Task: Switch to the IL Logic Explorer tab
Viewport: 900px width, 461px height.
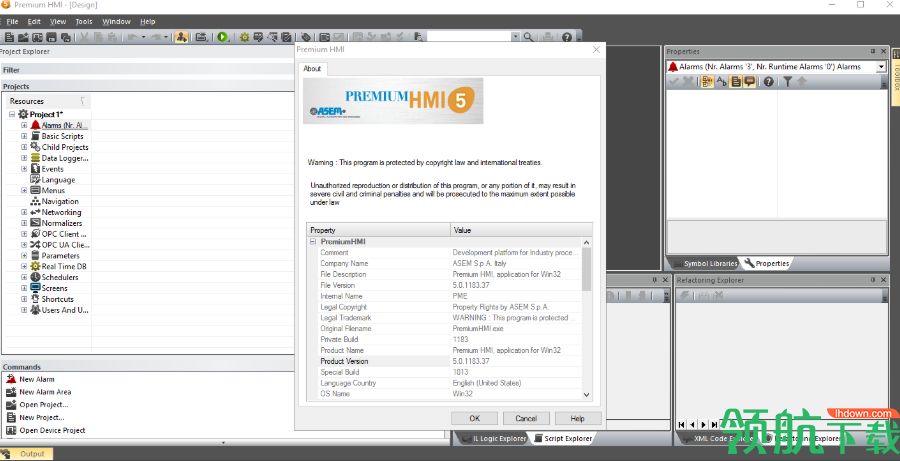Action: [x=494, y=439]
